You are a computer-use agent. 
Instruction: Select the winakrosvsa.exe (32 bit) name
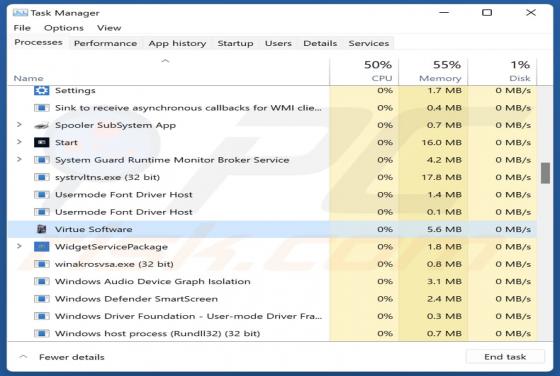coord(114,264)
